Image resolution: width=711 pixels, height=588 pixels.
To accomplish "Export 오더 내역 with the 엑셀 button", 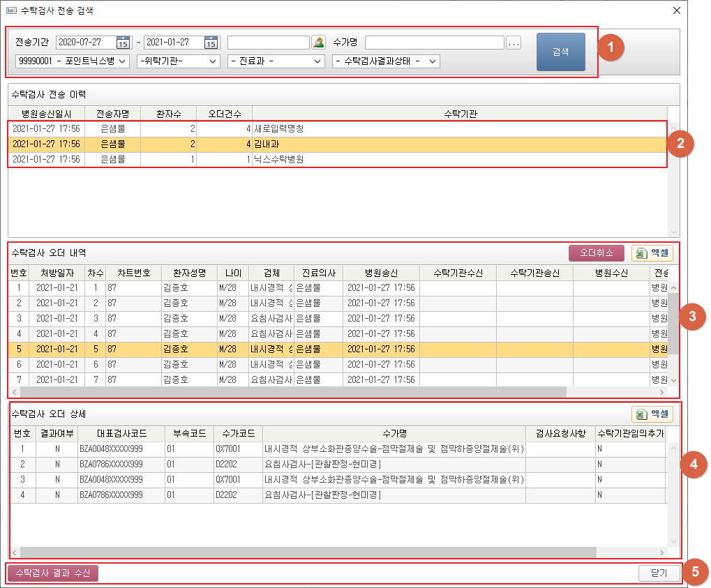I will [652, 253].
